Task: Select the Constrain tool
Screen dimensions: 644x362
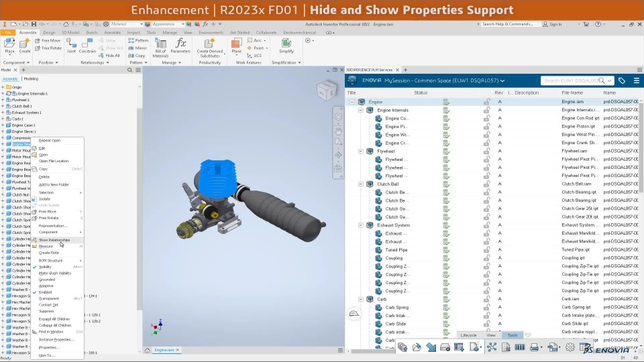Action: (x=87, y=46)
